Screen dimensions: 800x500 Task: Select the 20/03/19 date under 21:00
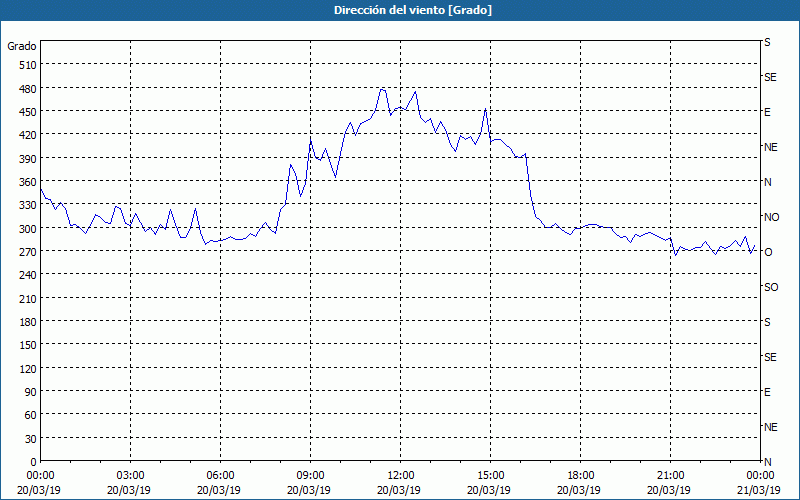669,490
